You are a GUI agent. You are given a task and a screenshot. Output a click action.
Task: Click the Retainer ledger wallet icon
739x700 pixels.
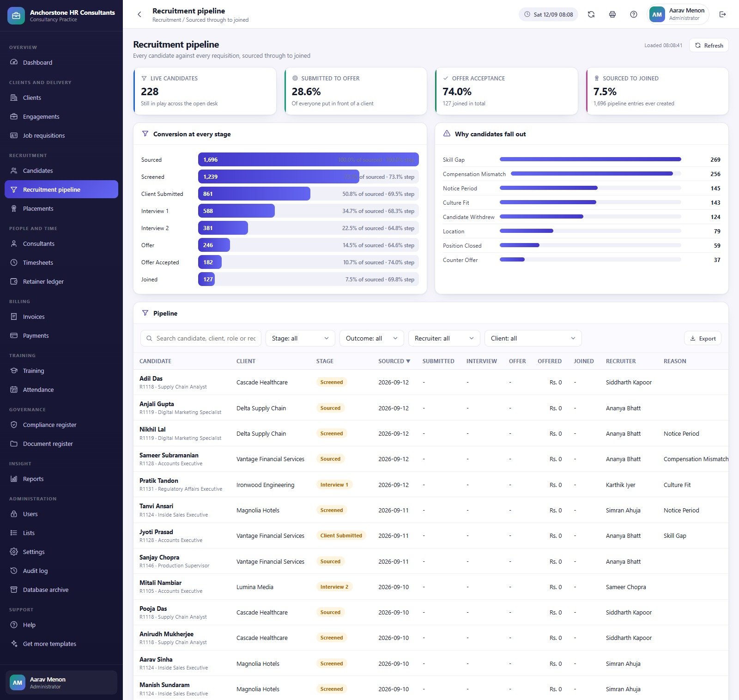[14, 281]
